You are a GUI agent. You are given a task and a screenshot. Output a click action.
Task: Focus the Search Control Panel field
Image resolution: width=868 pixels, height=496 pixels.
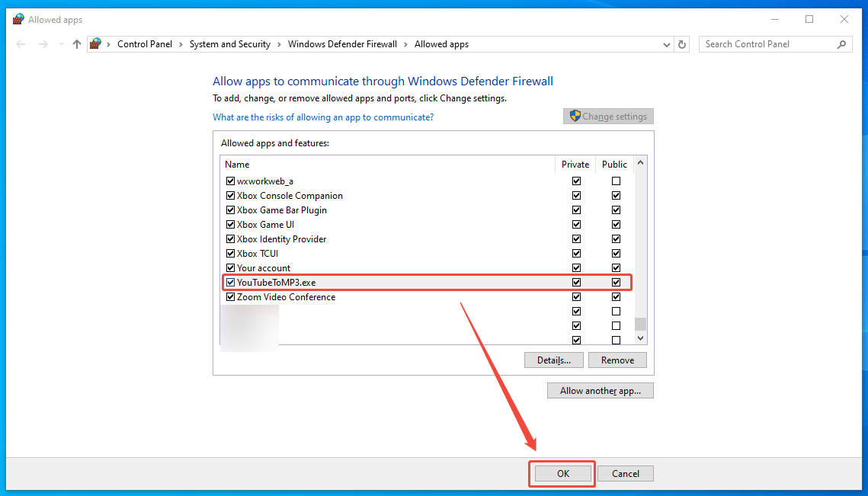tap(775, 44)
